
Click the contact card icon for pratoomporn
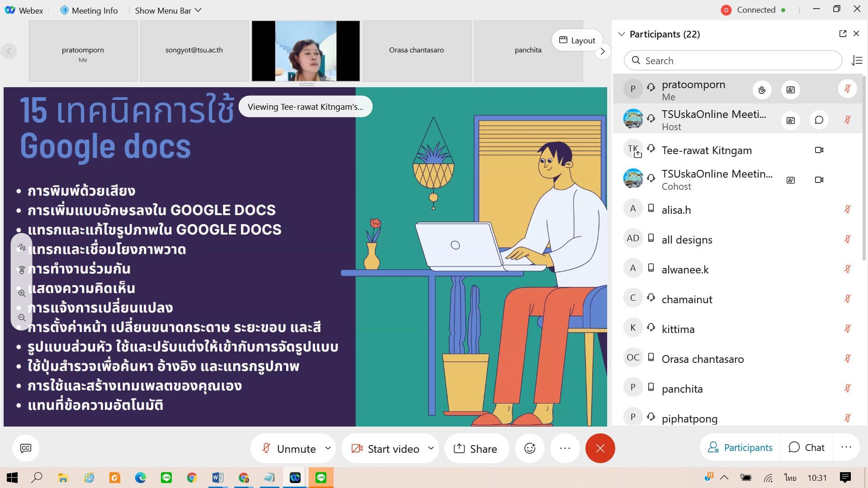click(791, 90)
